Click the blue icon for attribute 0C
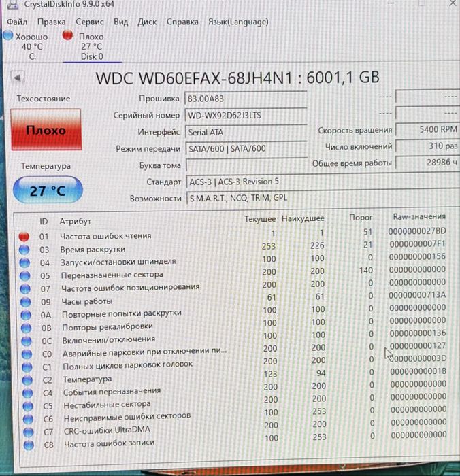The image size is (460, 476). pyautogui.click(x=27, y=341)
